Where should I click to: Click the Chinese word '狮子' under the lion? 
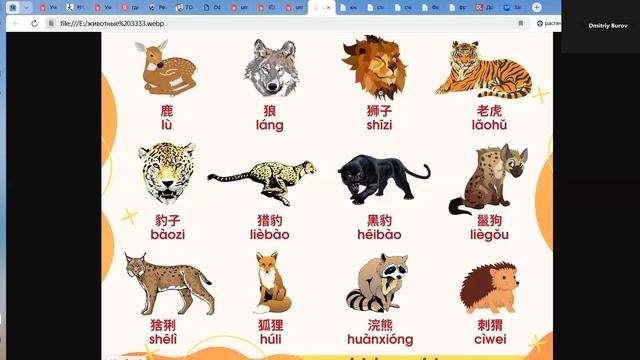pyautogui.click(x=379, y=111)
